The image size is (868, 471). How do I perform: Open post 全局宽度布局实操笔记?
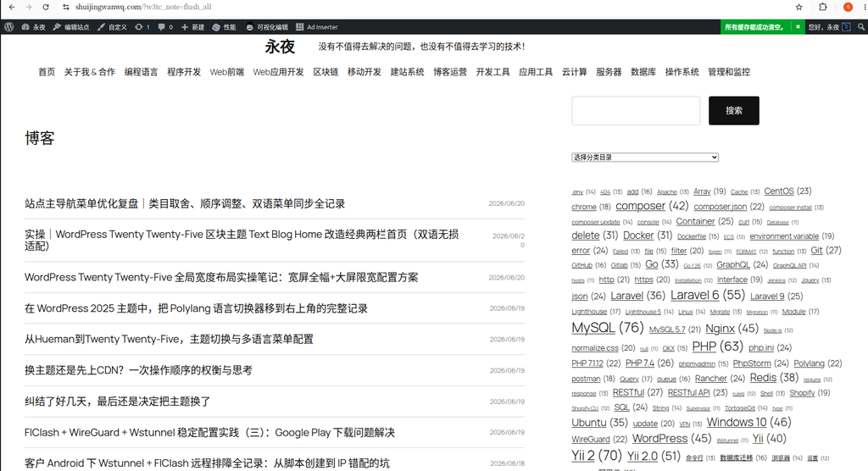[221, 277]
